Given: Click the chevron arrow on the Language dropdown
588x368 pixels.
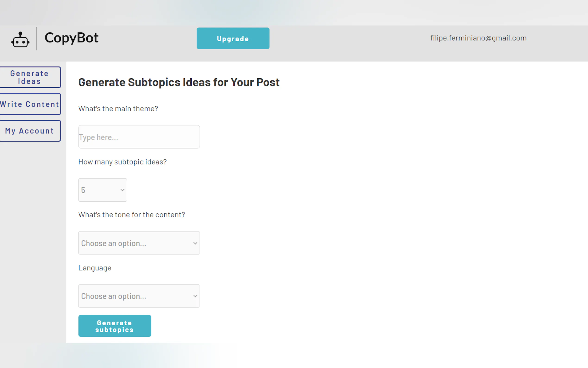Looking at the screenshot, I should 195,296.
